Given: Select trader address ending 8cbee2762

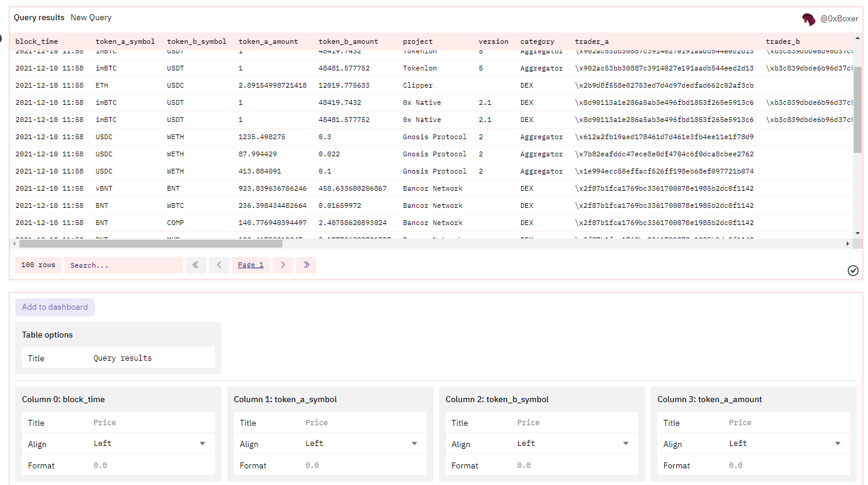Looking at the screenshot, I should 664,154.
